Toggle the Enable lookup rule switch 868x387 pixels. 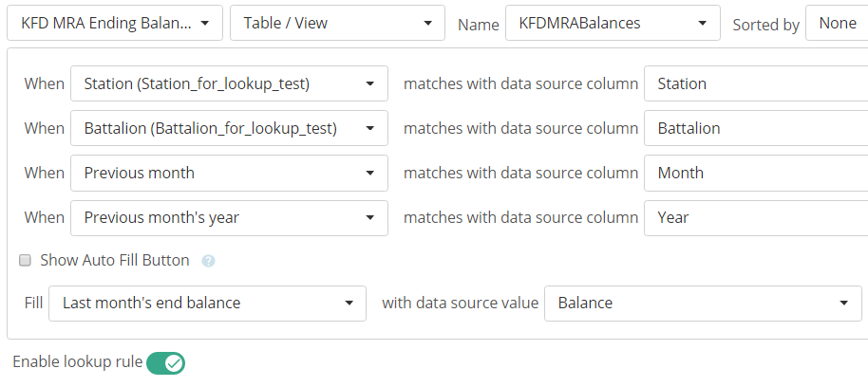click(165, 362)
